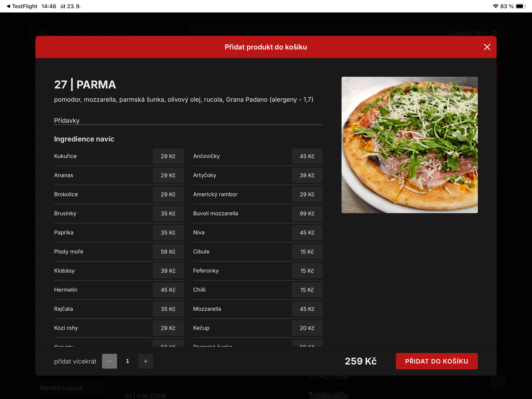Screen dimensions: 532x399
Task: Add Klobásy for 39 Kč
Action: coord(168,271)
